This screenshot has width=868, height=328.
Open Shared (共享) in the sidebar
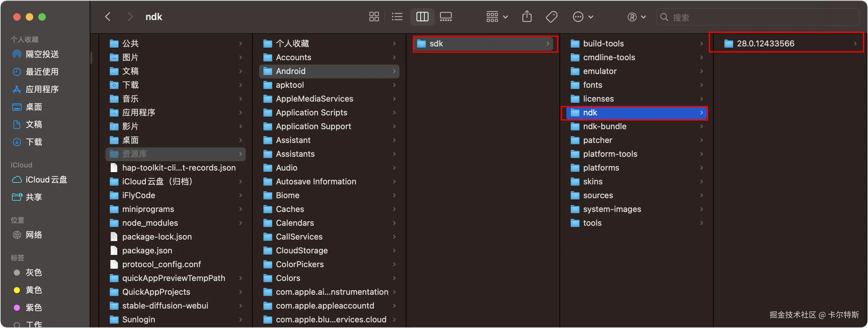pyautogui.click(x=27, y=197)
